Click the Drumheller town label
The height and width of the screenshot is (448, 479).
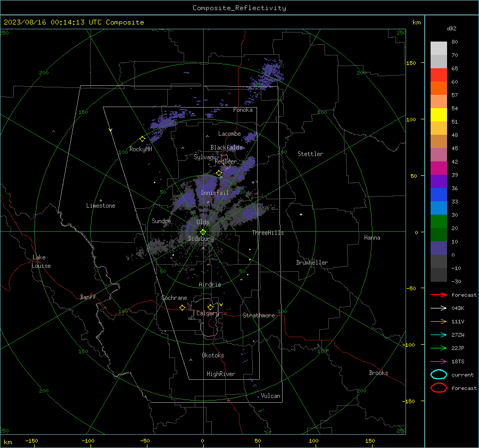[312, 263]
